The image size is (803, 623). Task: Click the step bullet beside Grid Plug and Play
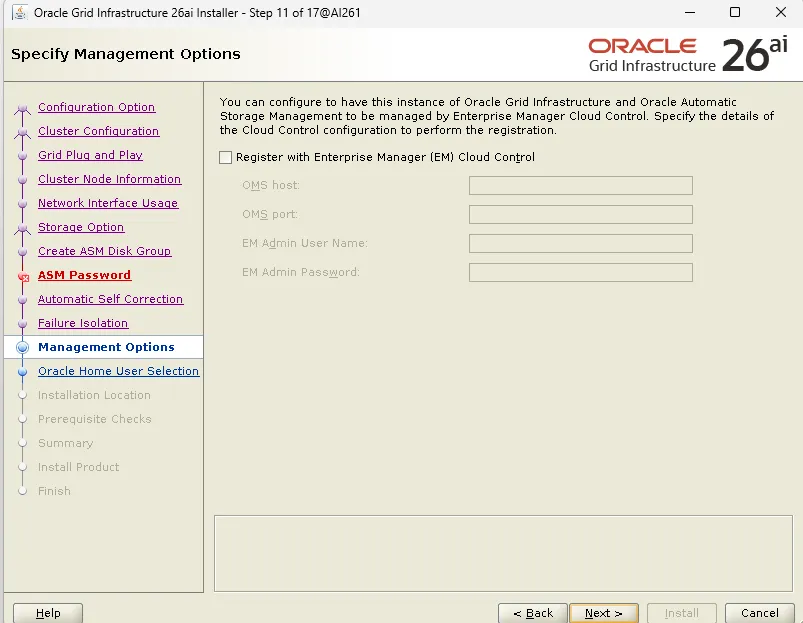[22, 156]
